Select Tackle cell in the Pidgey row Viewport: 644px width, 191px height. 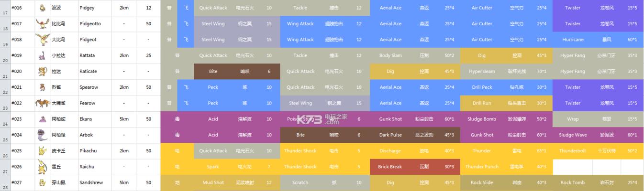(x=300, y=8)
